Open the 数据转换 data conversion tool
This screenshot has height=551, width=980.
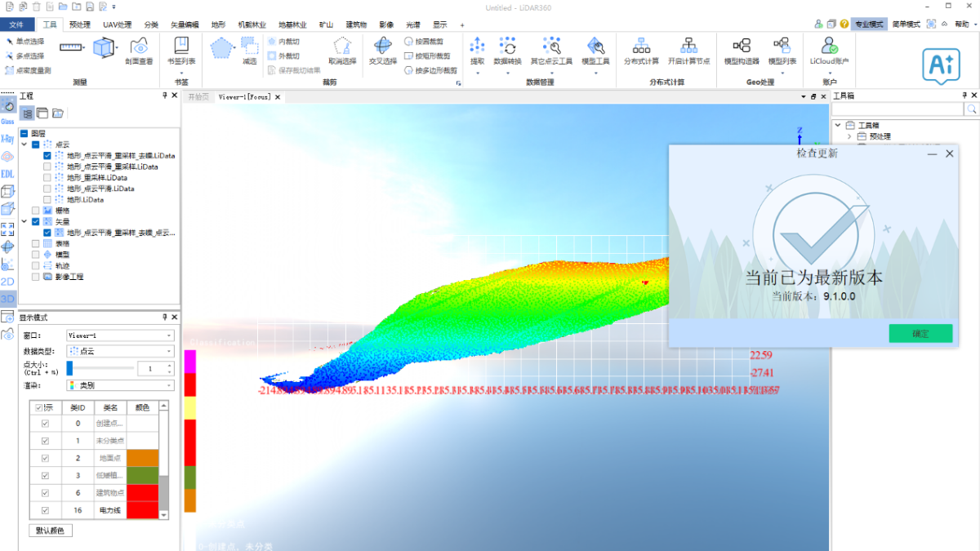pos(507,51)
